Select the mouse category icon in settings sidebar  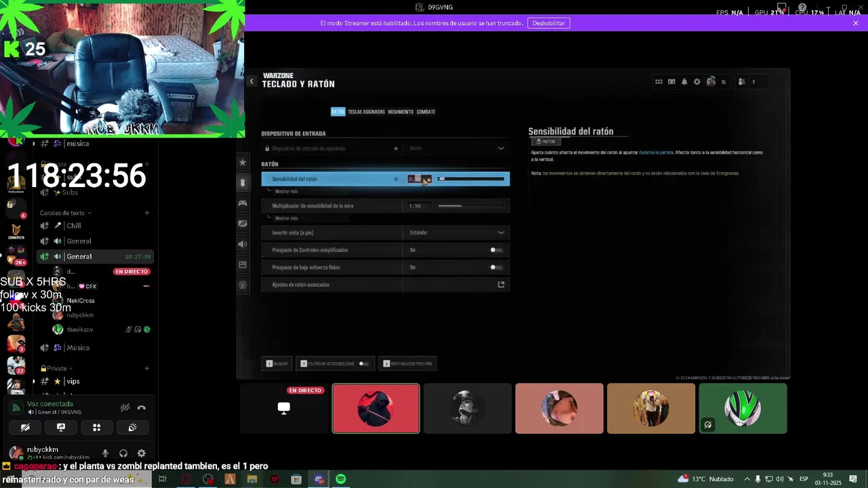pos(243,183)
